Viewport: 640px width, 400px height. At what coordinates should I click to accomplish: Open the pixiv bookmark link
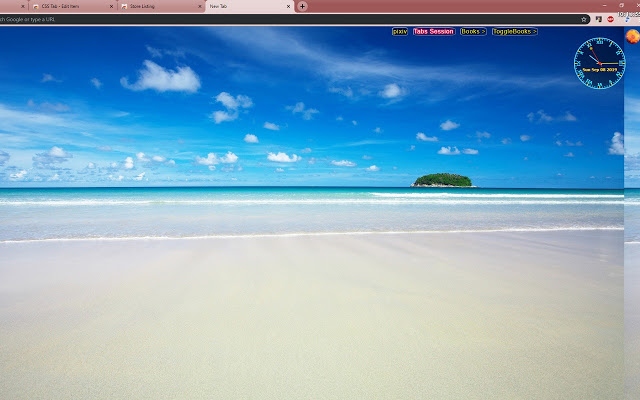400,32
